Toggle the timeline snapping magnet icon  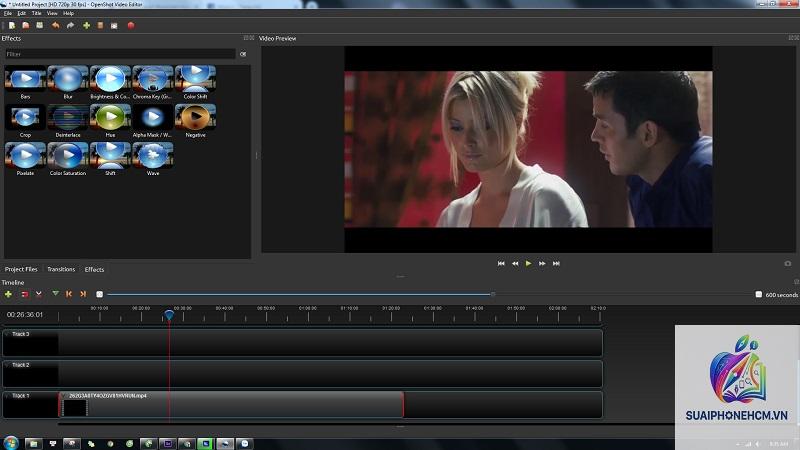(x=24, y=294)
